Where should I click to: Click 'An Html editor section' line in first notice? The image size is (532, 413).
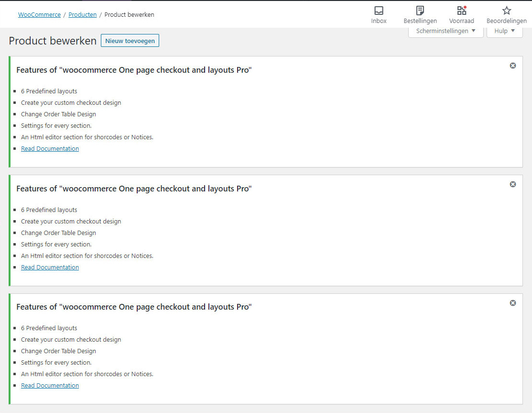(87, 137)
